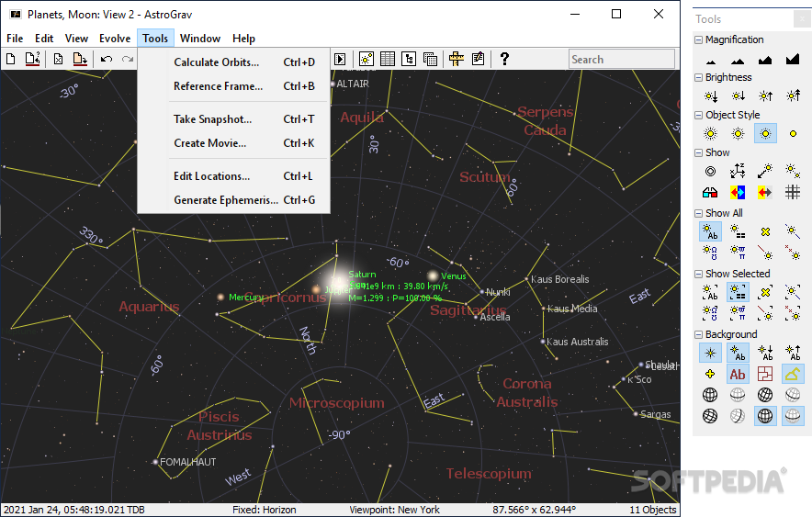
Task: Toggle Show All object labels (Ab) button
Action: click(x=711, y=231)
